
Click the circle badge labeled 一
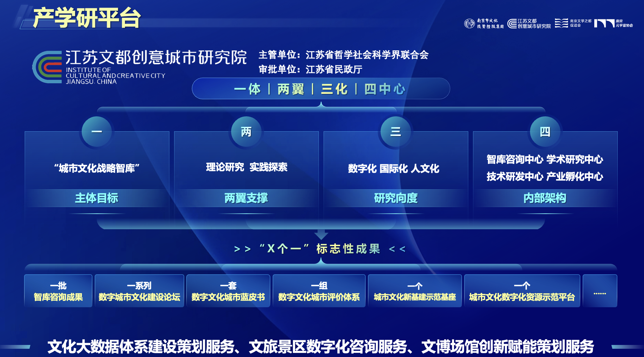click(x=97, y=131)
